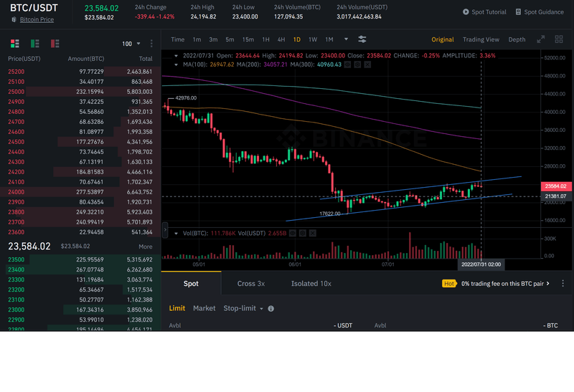Select the 1M monthly interval
Image resolution: width=574 pixels, height=392 pixels.
pyautogui.click(x=329, y=39)
